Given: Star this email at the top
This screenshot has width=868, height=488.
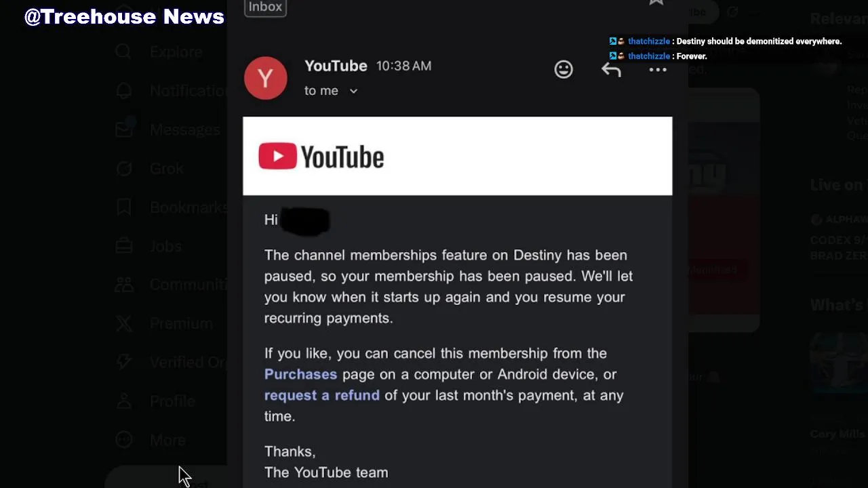Looking at the screenshot, I should coord(656,3).
